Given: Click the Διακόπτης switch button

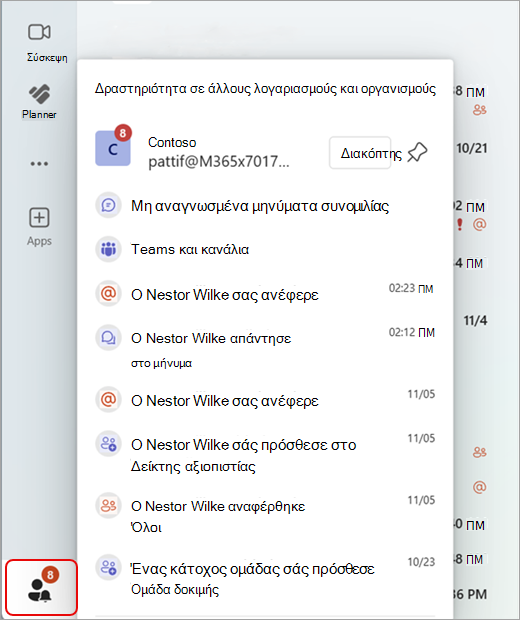Looking at the screenshot, I should [360, 153].
